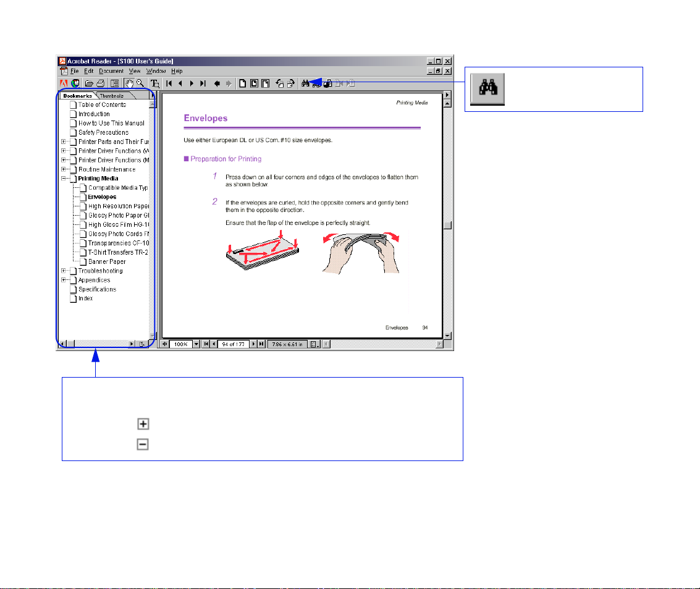
Task: Open Table of Contents bookmark
Action: [x=102, y=104]
